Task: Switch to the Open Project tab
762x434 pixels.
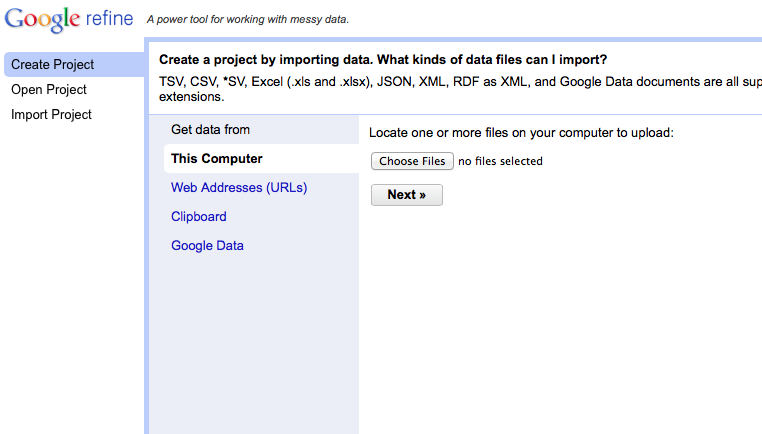Action: [x=49, y=89]
